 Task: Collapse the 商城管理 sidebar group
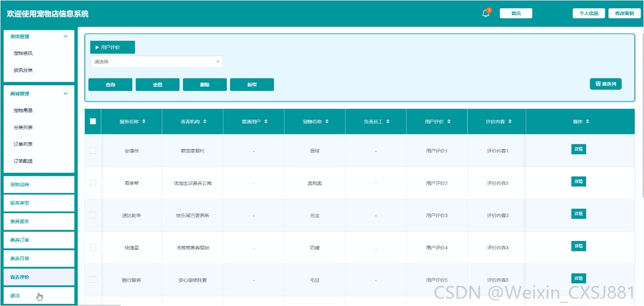tap(65, 94)
